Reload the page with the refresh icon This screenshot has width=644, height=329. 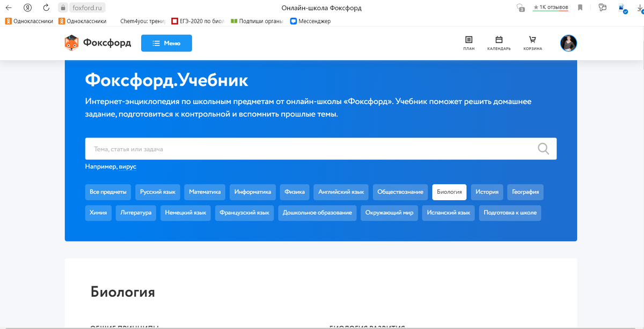click(46, 8)
